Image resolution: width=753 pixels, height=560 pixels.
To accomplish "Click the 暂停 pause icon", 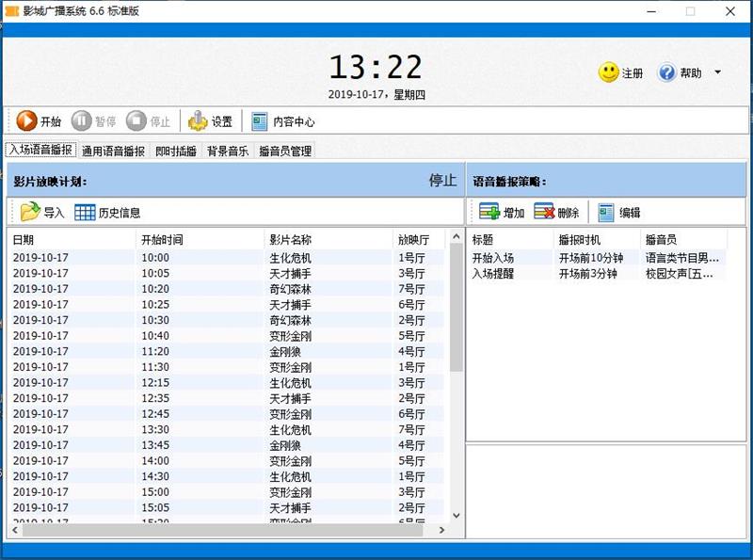I will click(81, 121).
